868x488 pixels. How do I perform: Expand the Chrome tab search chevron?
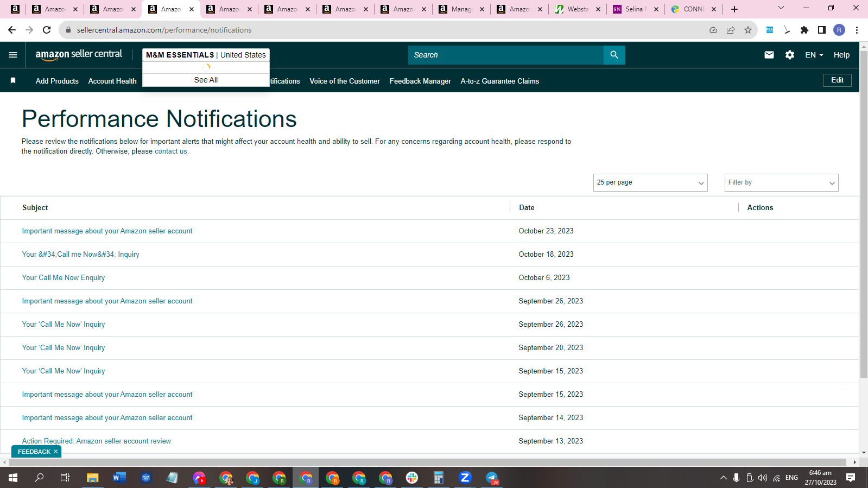point(781,8)
